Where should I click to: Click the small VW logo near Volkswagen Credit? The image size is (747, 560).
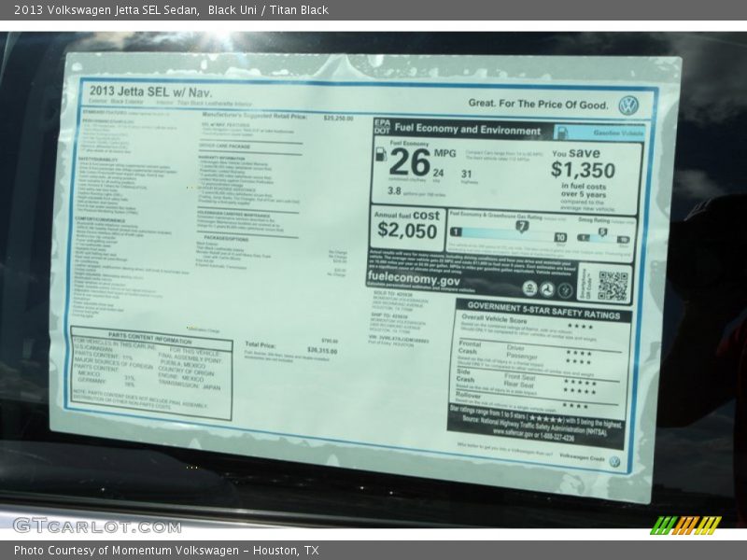point(615,461)
